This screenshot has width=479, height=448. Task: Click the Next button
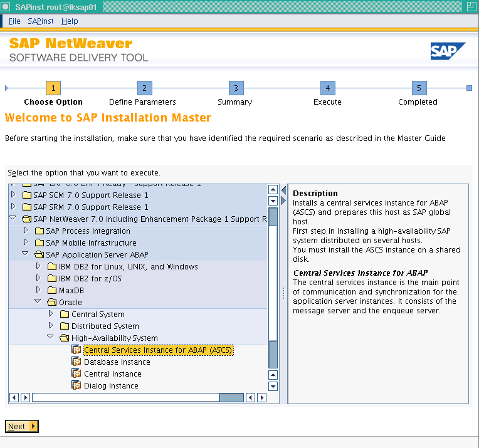point(22,426)
